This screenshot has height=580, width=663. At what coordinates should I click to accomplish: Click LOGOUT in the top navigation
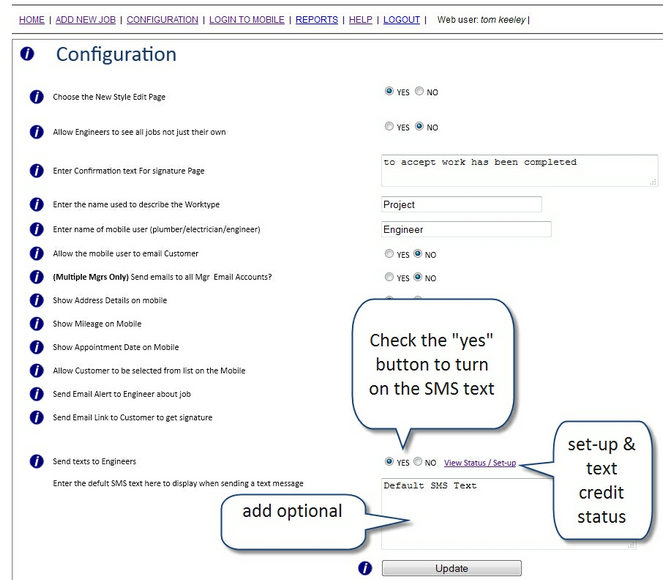[x=402, y=20]
